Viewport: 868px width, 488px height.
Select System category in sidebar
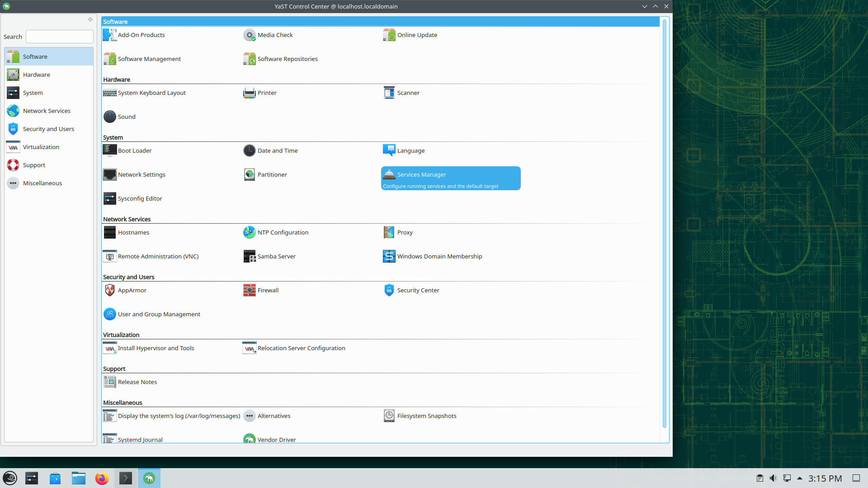pos(49,93)
